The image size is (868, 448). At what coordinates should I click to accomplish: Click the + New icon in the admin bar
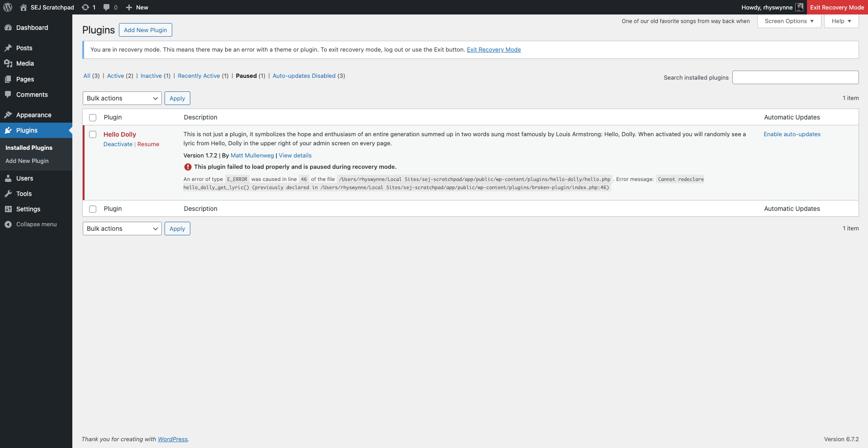coord(130,7)
